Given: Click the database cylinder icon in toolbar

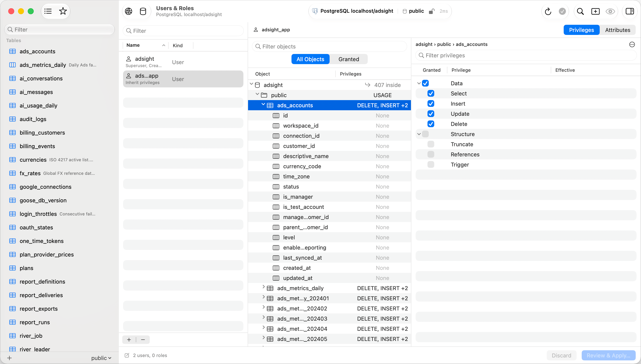Looking at the screenshot, I should click(x=143, y=11).
